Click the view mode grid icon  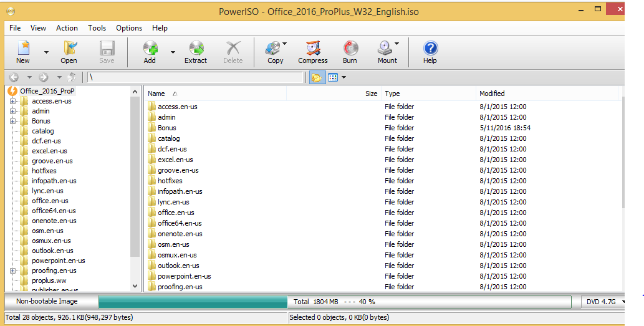333,77
